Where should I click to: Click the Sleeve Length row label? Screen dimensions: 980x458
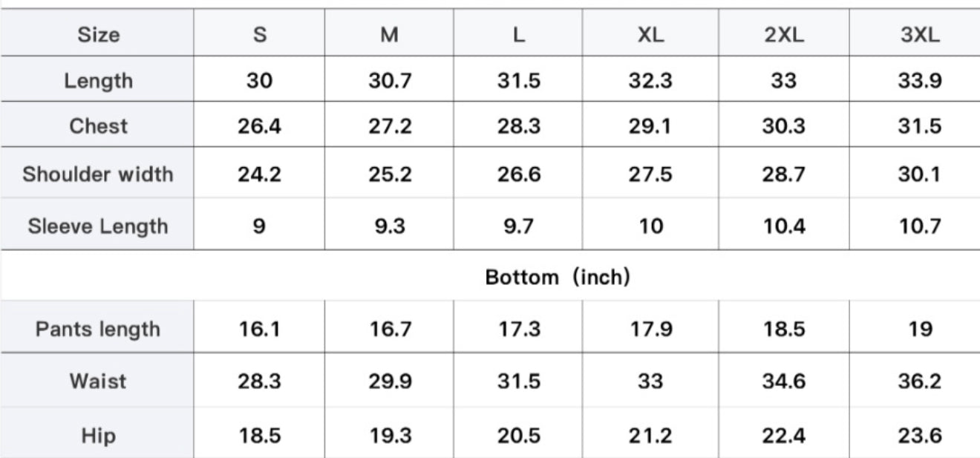97,226
